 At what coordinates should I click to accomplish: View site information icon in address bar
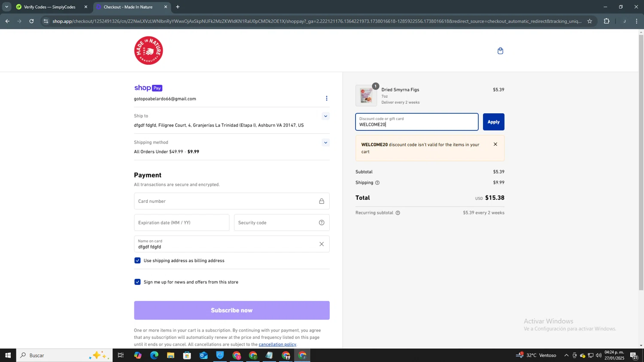tap(46, 21)
